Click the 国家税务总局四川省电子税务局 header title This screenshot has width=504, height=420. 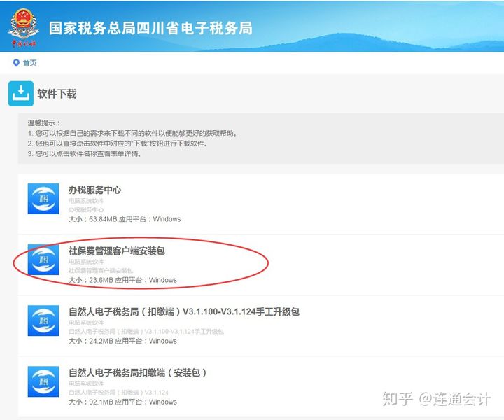[x=150, y=28]
